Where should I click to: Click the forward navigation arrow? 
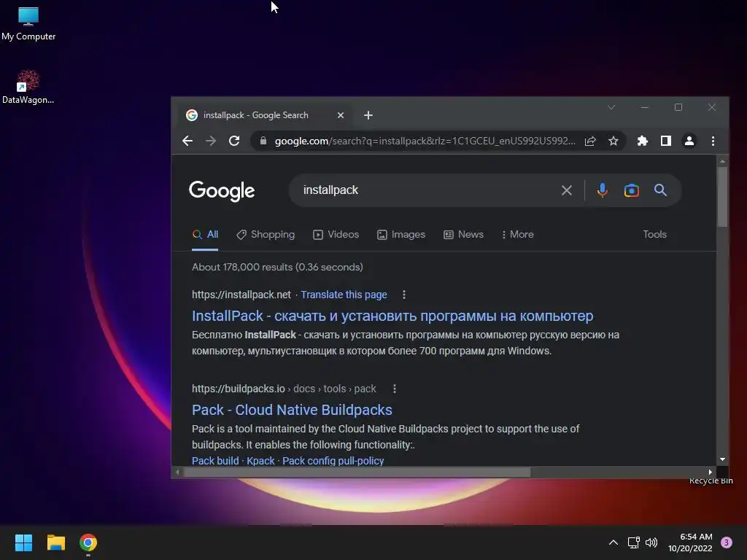(211, 141)
